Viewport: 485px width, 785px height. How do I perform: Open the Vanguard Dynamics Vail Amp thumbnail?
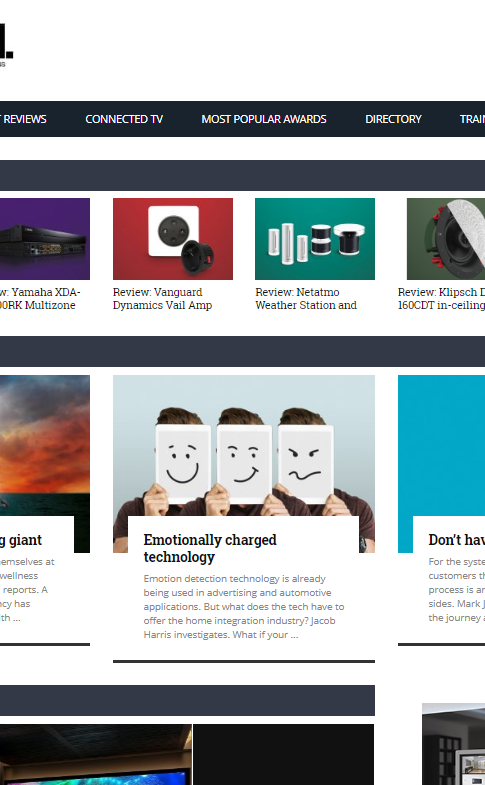pos(173,239)
